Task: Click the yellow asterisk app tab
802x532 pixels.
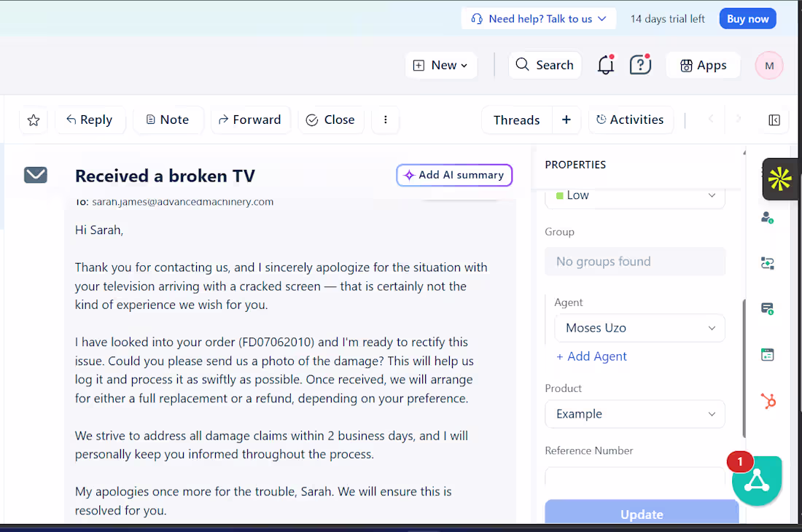Action: point(780,179)
